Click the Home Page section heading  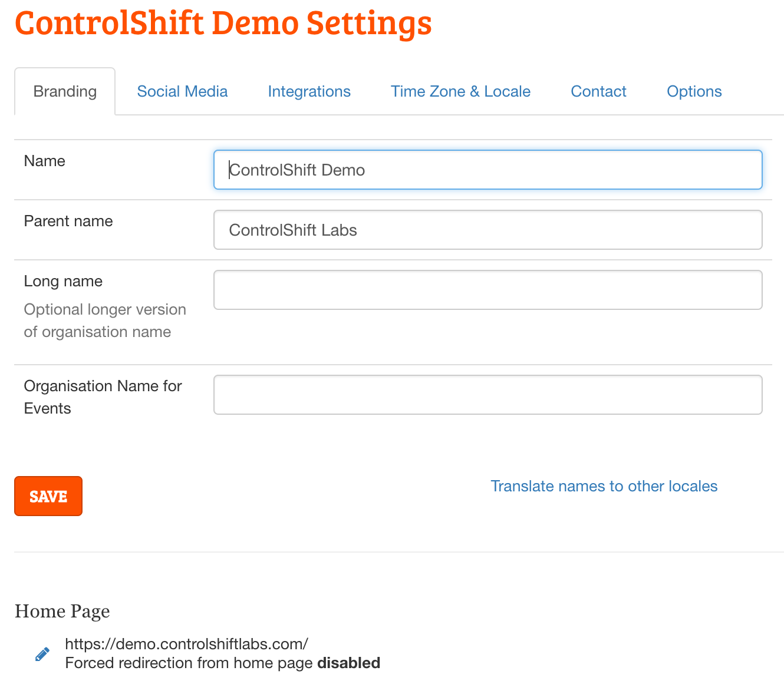(x=62, y=612)
